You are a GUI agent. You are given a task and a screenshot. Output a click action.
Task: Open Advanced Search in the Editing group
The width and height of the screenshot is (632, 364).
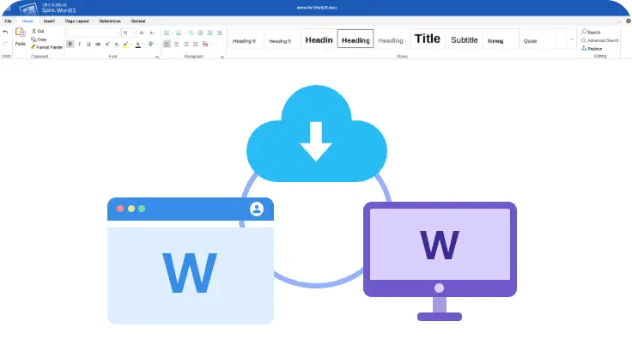pos(599,40)
